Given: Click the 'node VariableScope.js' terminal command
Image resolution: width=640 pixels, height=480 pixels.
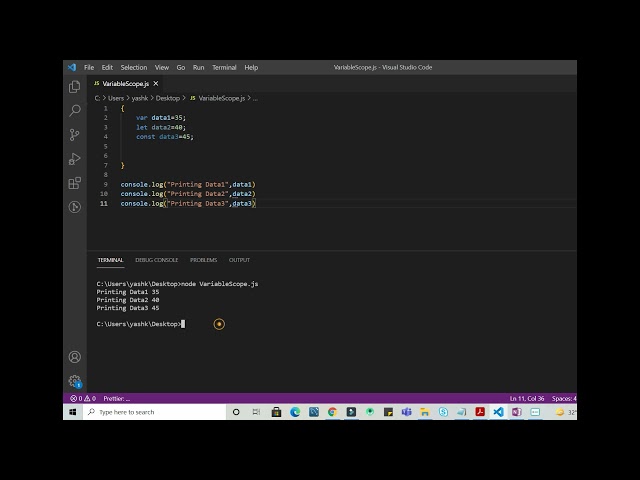Looking at the screenshot, I should pos(220,284).
